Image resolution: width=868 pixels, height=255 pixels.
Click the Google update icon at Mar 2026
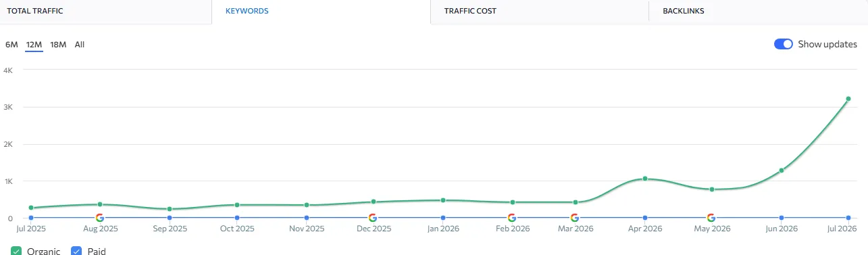click(x=574, y=218)
